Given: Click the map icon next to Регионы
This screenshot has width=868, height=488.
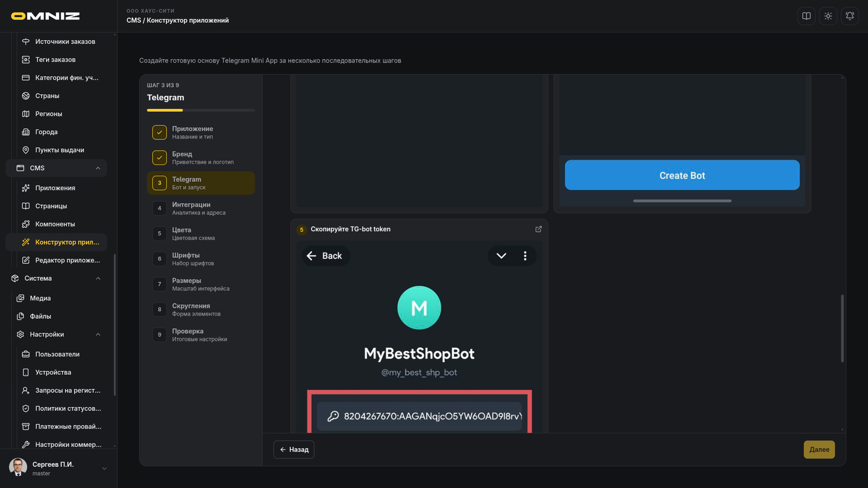Looking at the screenshot, I should point(26,114).
